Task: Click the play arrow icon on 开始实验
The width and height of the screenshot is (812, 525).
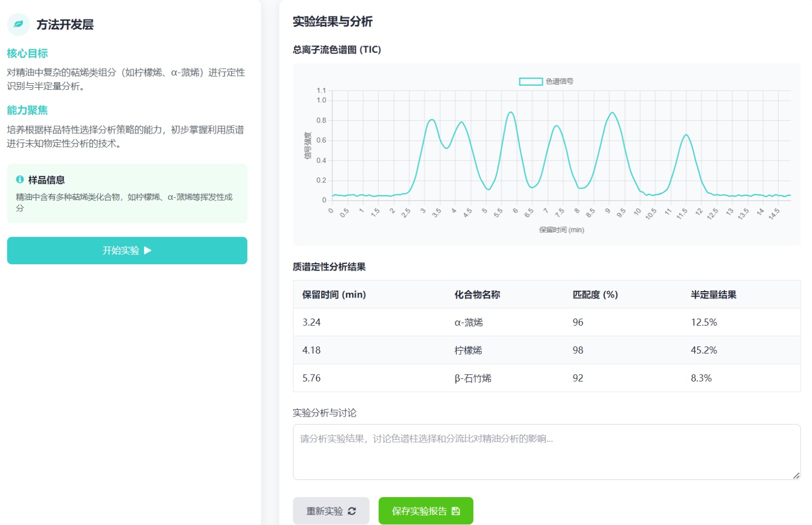Action: click(147, 250)
